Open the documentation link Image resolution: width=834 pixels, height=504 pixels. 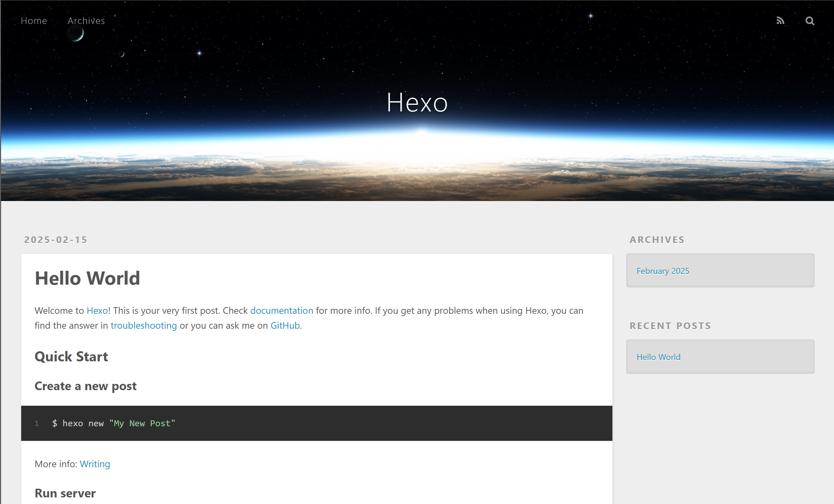tap(282, 311)
